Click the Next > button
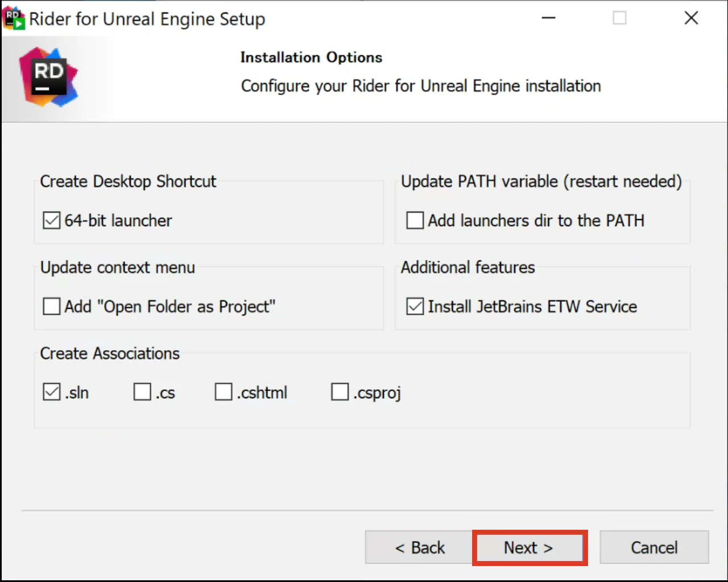This screenshot has width=728, height=582. [530, 548]
